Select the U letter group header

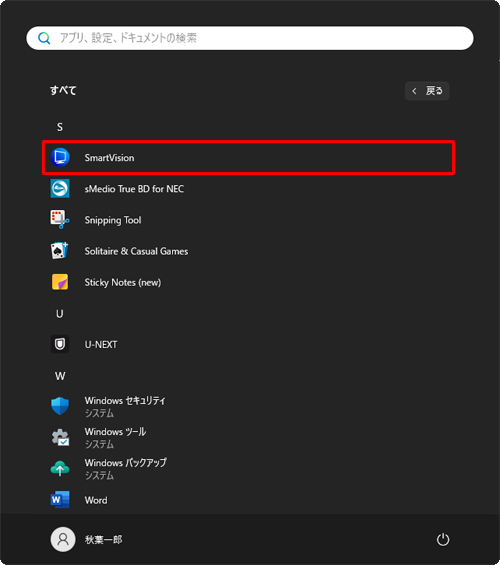tap(60, 314)
